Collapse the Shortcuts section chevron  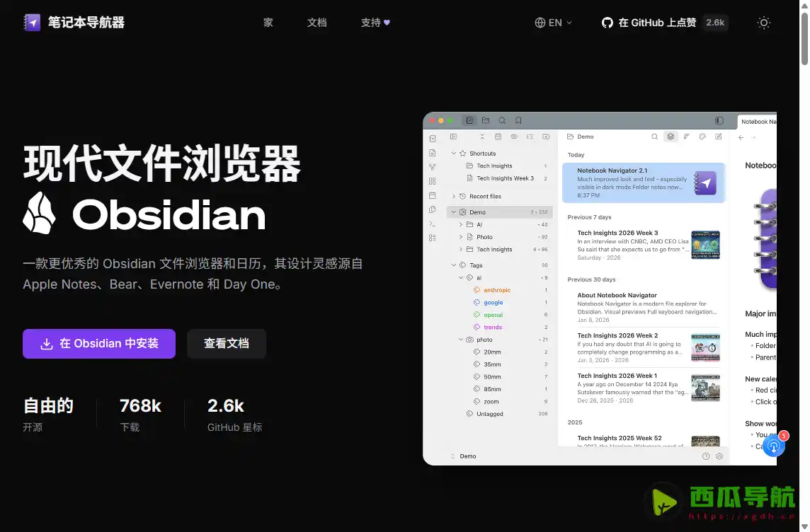point(454,154)
